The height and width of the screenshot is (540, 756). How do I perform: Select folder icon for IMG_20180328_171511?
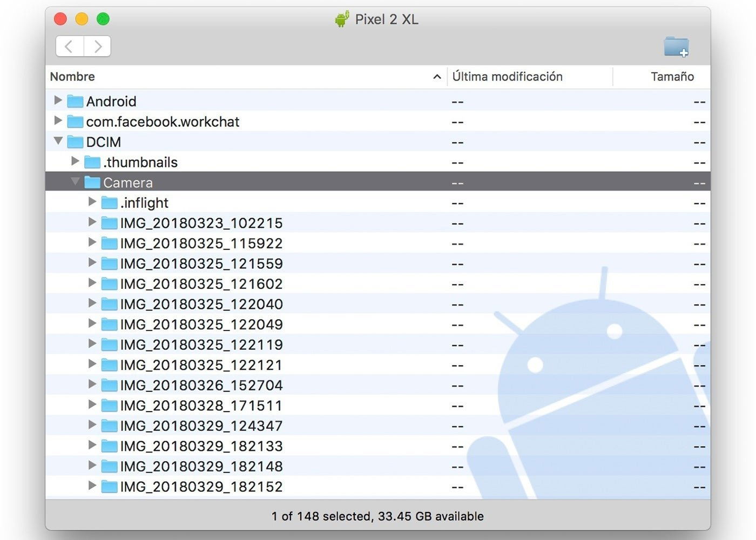pos(110,405)
